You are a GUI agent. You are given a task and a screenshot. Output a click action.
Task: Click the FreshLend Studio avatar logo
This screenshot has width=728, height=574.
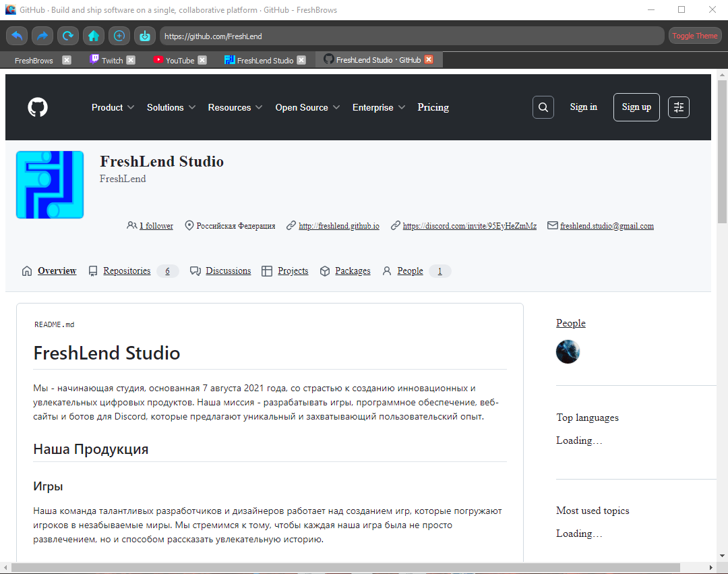[x=50, y=184]
